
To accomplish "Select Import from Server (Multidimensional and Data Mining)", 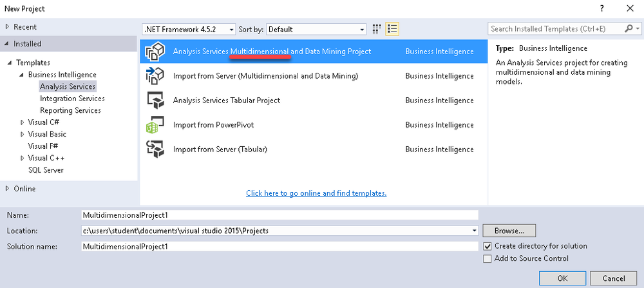I will pos(314,76).
